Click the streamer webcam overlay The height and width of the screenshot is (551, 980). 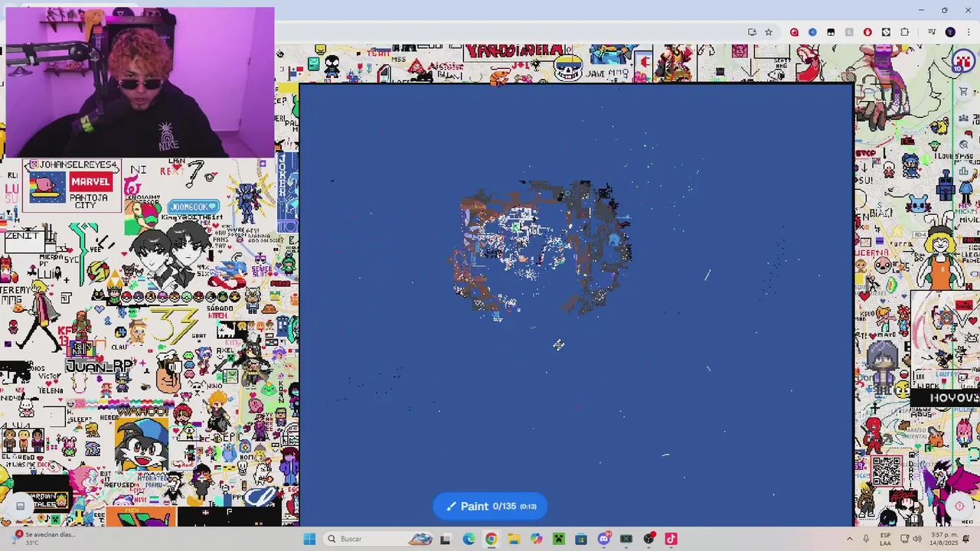coord(139,83)
